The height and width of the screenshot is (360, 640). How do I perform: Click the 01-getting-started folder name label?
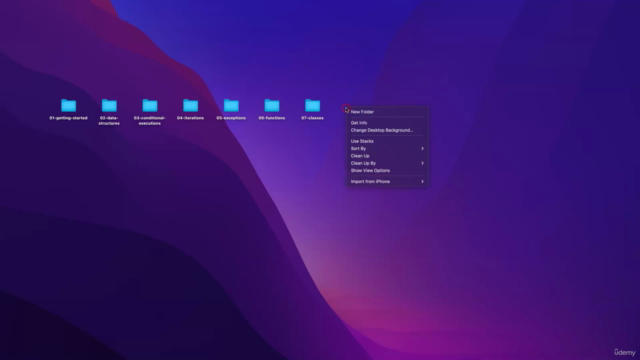69,118
